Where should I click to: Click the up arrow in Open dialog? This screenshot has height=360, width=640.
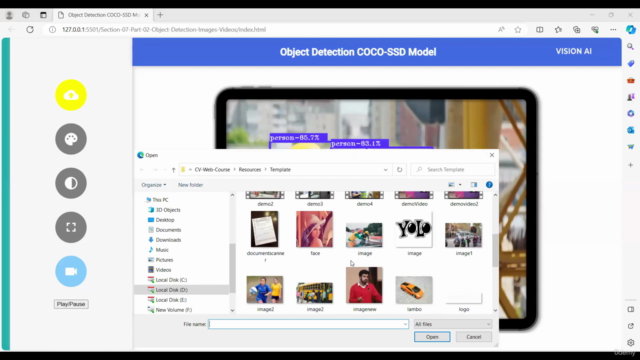[x=173, y=169]
